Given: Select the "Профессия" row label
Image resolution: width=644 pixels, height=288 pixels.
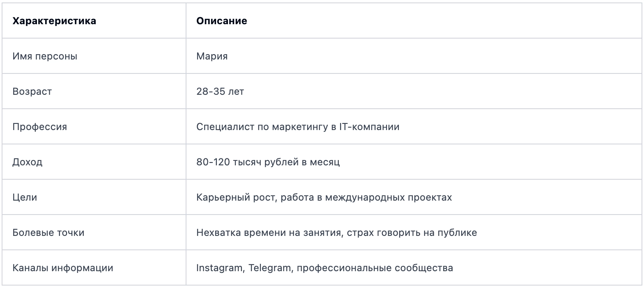Looking at the screenshot, I should 39,127.
